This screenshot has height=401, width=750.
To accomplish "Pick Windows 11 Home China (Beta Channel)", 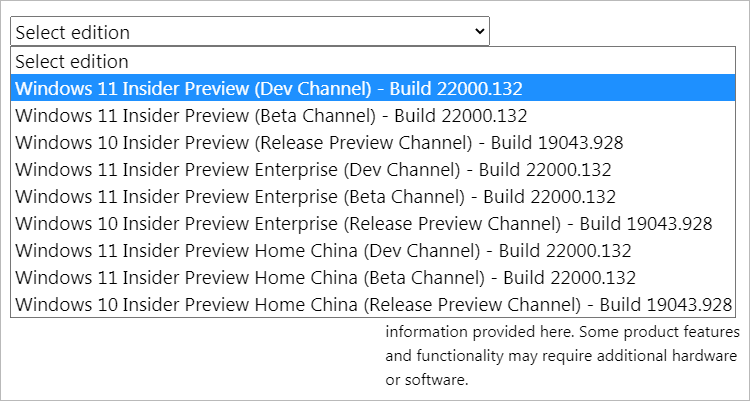I will point(373,277).
